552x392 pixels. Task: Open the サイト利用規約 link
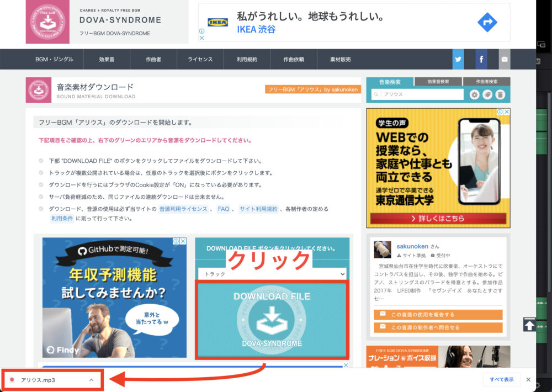point(258,209)
